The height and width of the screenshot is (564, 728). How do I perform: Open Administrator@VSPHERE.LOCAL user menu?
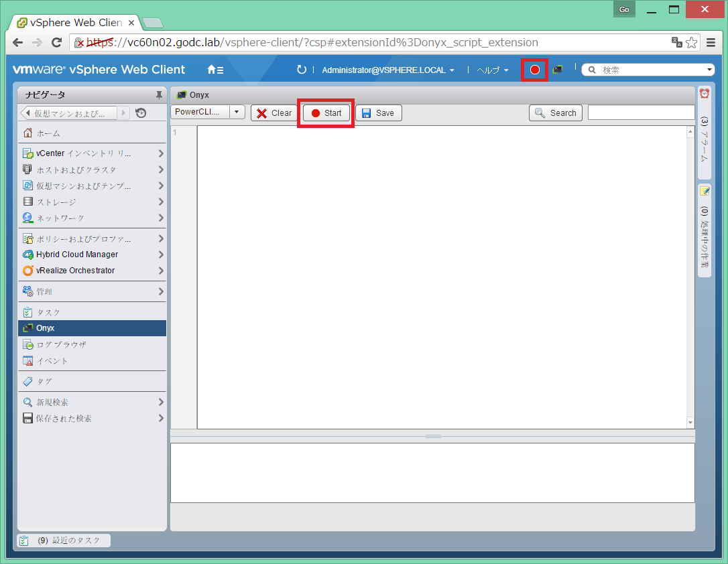(x=387, y=70)
